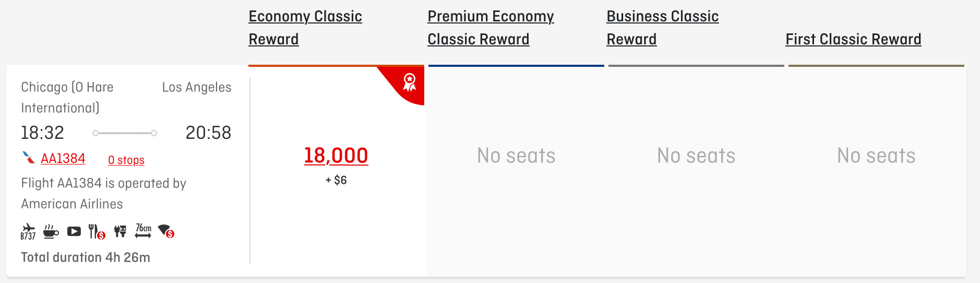The height and width of the screenshot is (283, 980).
Task: Click the paid Wi-Fi icon
Action: [x=166, y=231]
